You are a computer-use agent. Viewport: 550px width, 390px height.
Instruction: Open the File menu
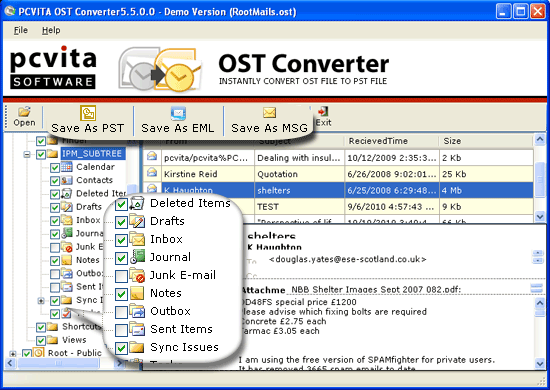click(21, 31)
